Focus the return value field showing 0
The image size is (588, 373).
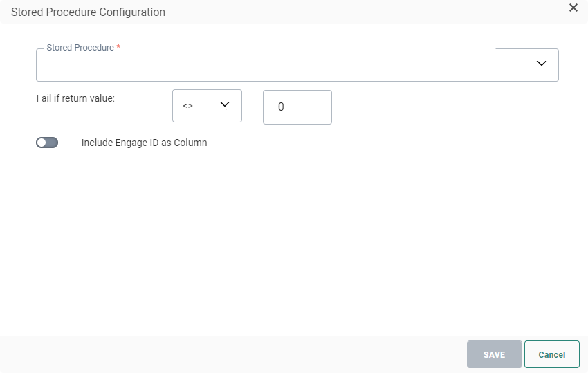297,107
